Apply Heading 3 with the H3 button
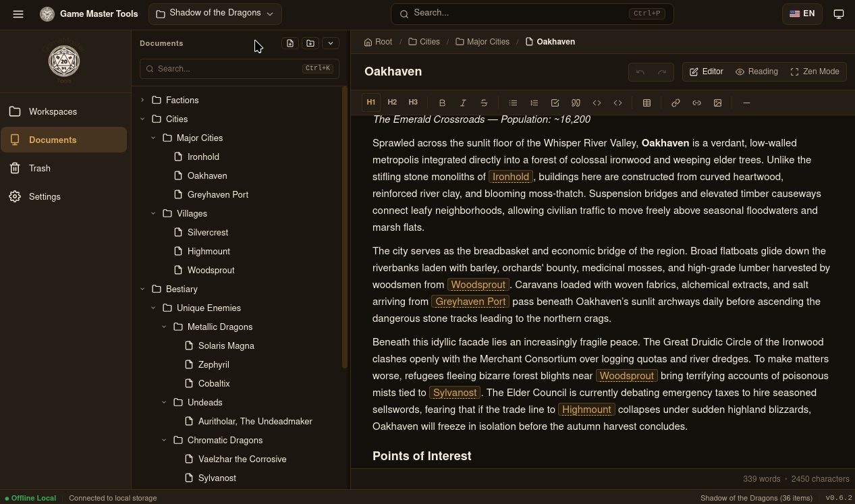This screenshot has width=855, height=504. [413, 103]
